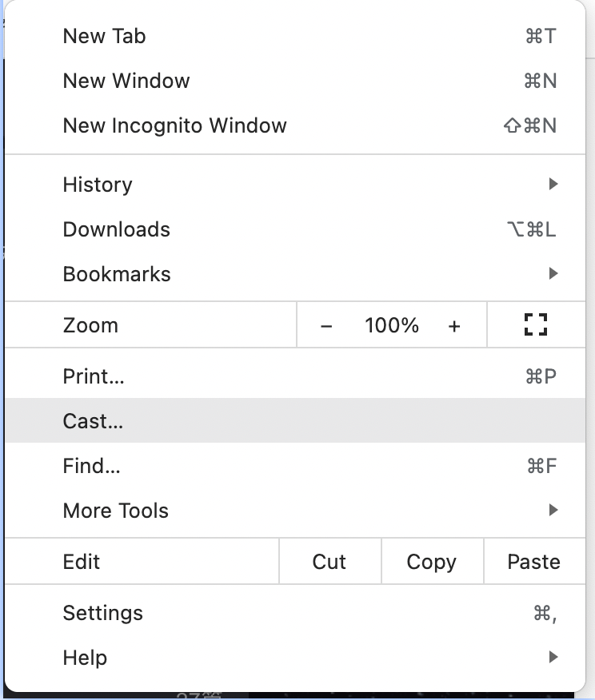Open a New Window
Image resolution: width=595 pixels, height=700 pixels.
126,81
